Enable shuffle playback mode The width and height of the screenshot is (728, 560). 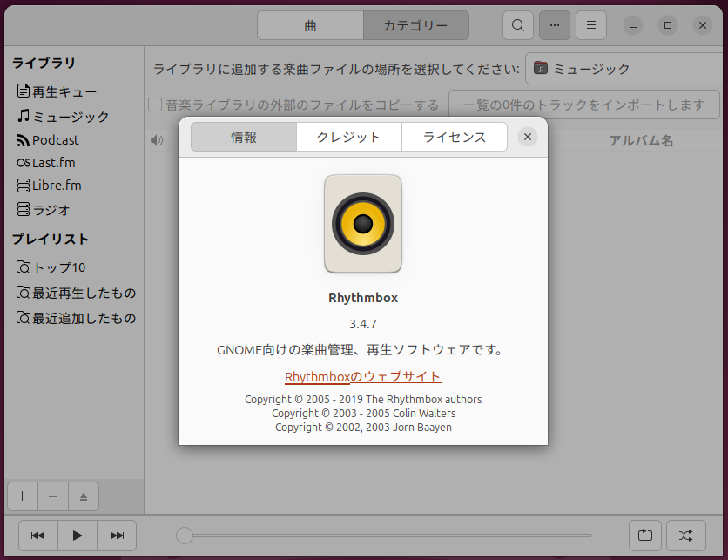685,536
